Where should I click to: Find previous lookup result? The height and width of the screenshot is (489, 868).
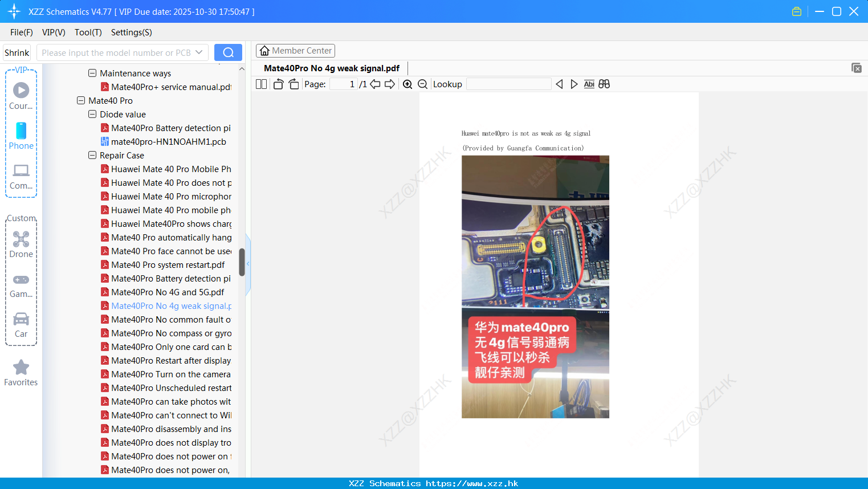559,84
